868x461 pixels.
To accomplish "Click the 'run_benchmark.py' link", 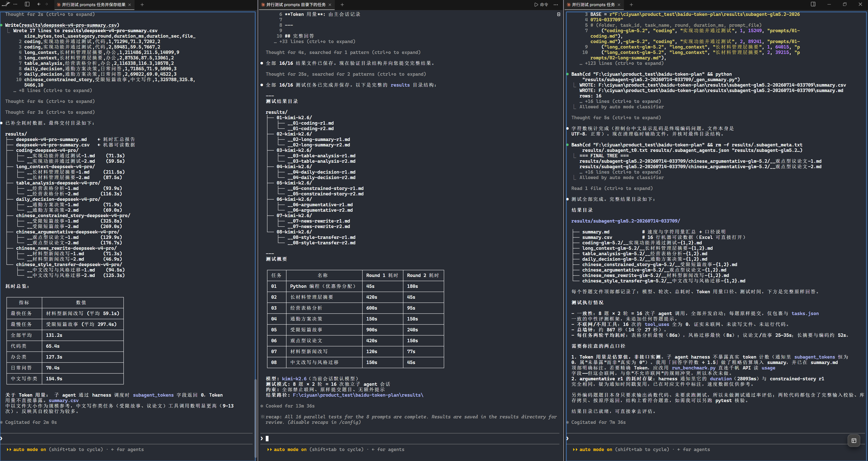I will (694, 368).
